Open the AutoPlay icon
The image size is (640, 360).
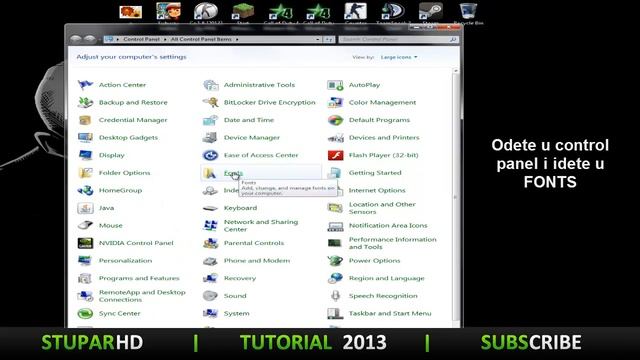[336, 85]
